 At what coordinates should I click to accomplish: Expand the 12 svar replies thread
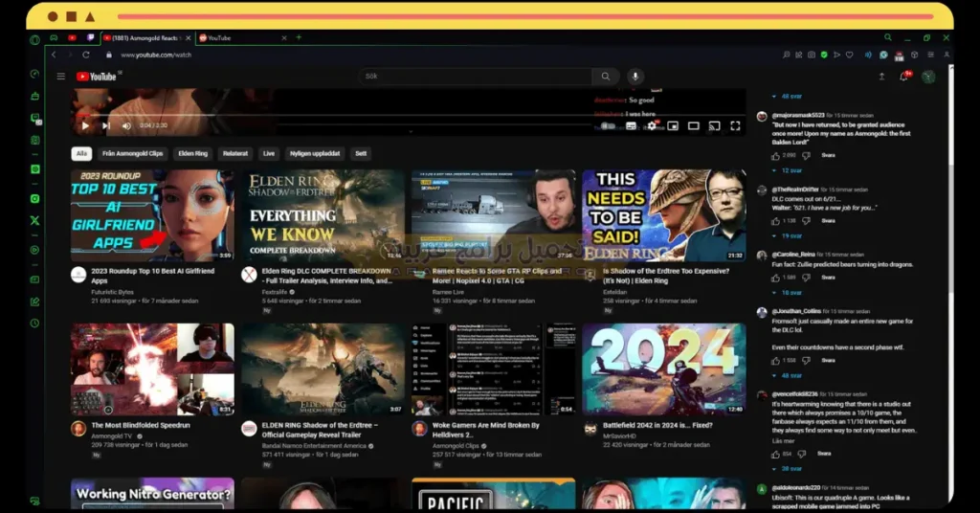tap(791, 170)
